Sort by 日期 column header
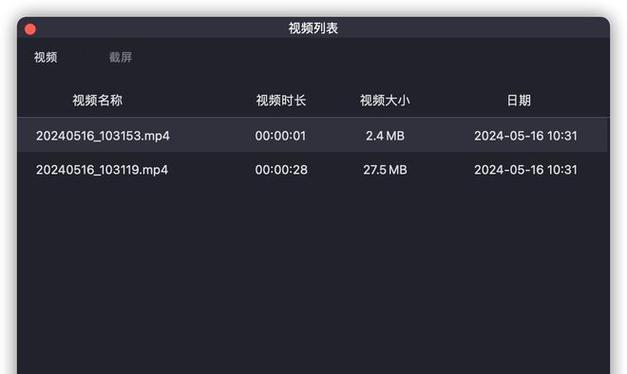 pyautogui.click(x=519, y=100)
